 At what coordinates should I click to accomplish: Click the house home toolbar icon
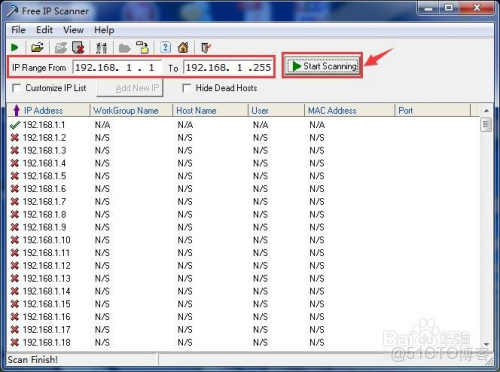(x=183, y=48)
